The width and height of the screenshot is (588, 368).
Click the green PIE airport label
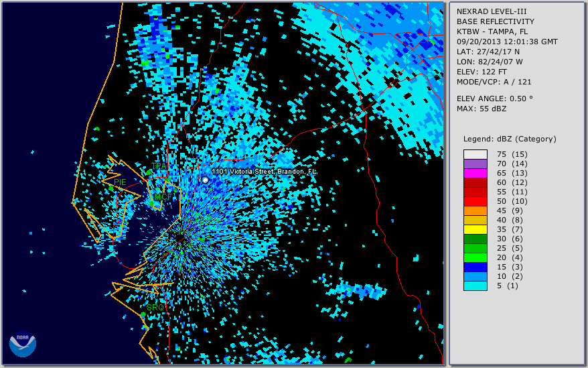pyautogui.click(x=120, y=182)
